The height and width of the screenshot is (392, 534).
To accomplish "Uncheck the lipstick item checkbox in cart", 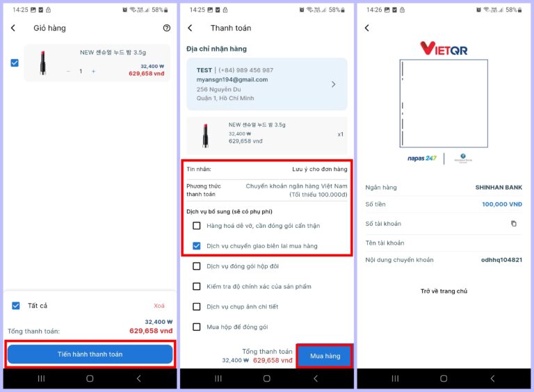I will pyautogui.click(x=15, y=63).
